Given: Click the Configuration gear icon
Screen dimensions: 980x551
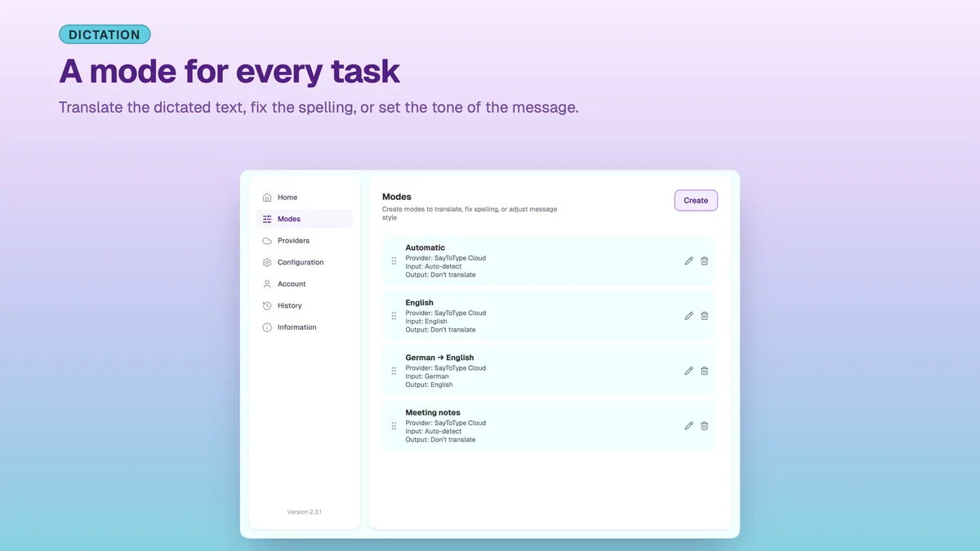Looking at the screenshot, I should point(267,262).
